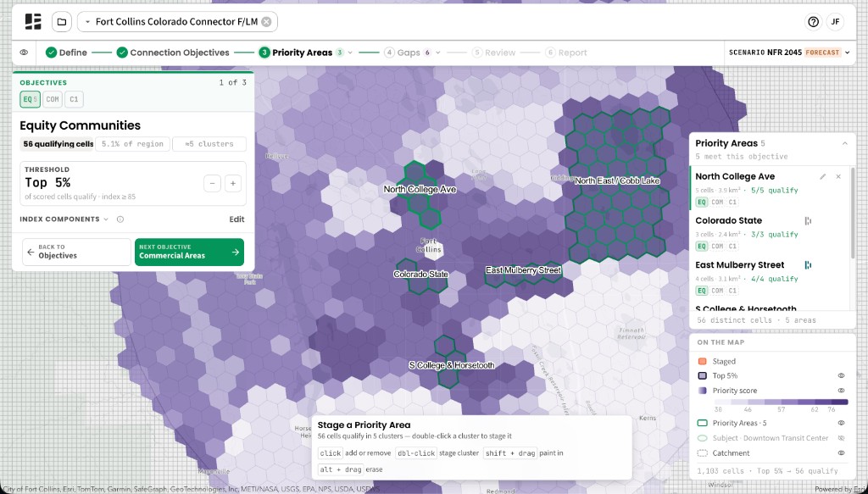Go to the Connection Objectives step
Image resolution: width=868 pixels, height=494 pixels.
click(173, 53)
